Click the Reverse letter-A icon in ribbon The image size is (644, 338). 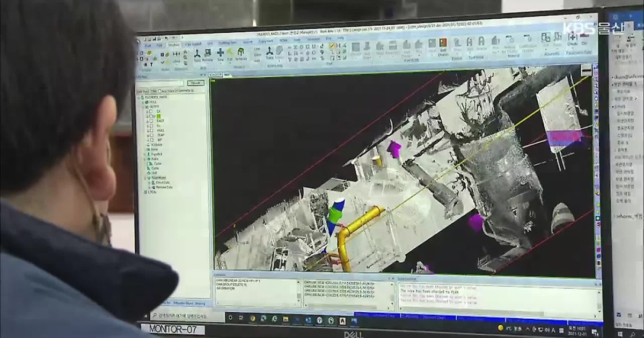[x=481, y=41]
